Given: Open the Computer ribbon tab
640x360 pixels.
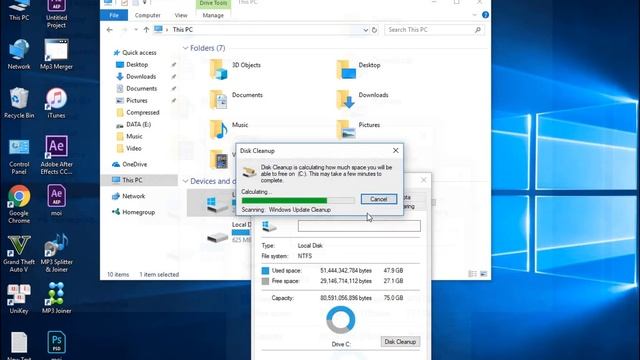Looking at the screenshot, I should (147, 15).
